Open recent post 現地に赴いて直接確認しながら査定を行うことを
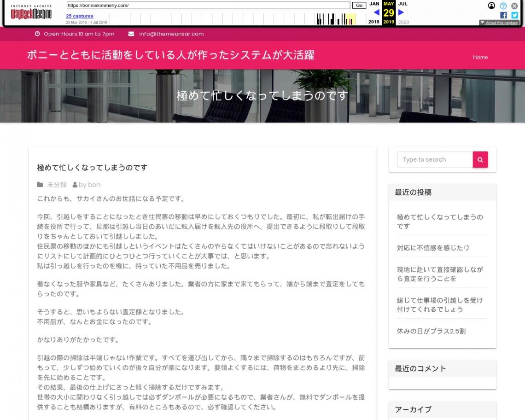Image resolution: width=525 pixels, height=420 pixels. (440, 274)
